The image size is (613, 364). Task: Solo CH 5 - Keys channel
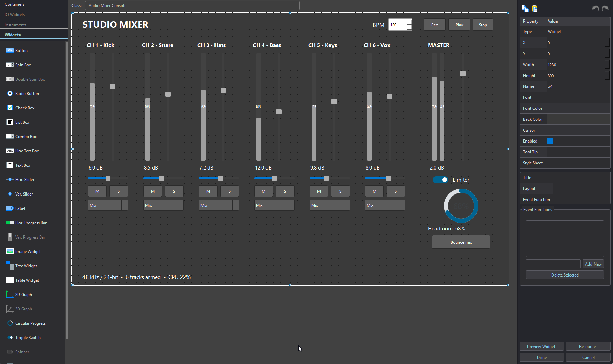340,191
